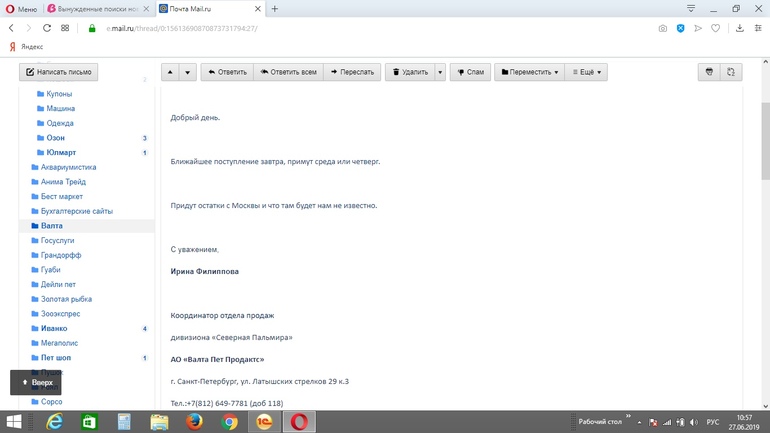This screenshot has width=770, height=433.
Task: Open the start page speed dial grid
Action: coord(65,28)
